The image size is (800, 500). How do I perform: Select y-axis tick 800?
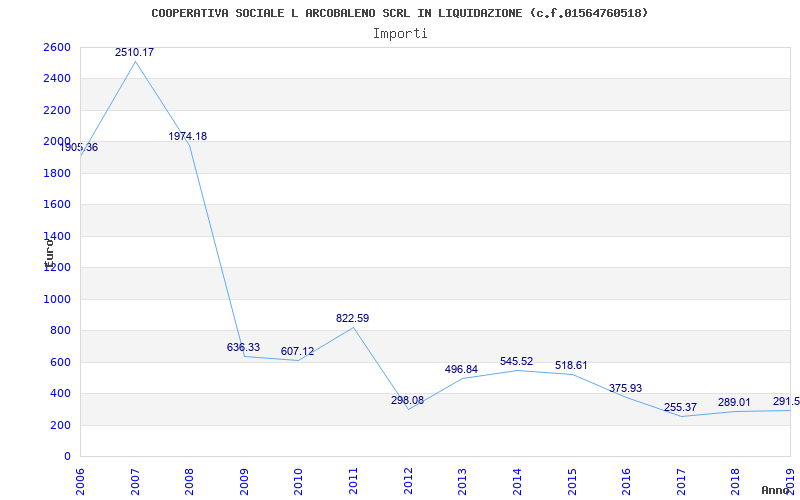(x=60, y=331)
